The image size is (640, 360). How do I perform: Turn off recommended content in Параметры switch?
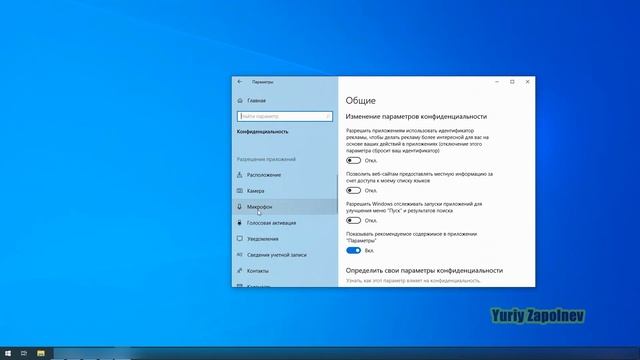click(x=353, y=251)
